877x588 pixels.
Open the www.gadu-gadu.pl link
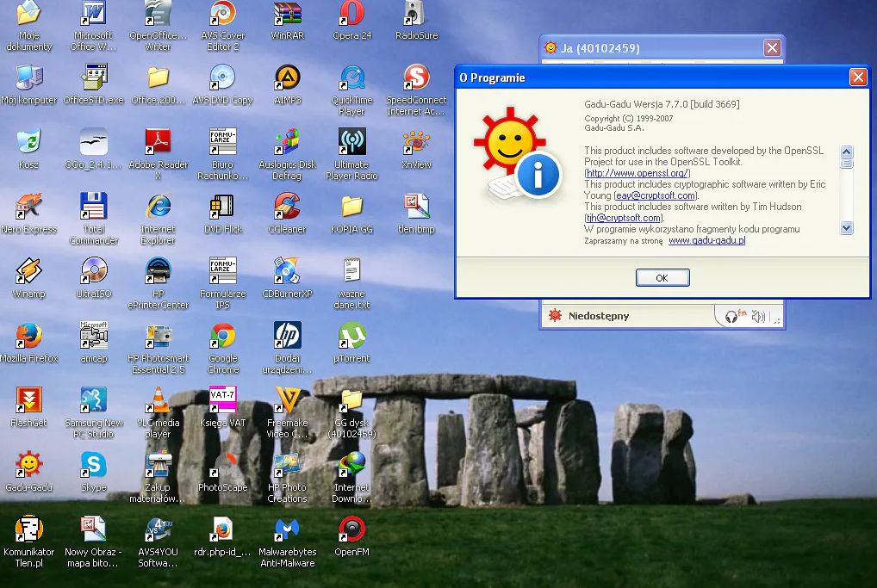tap(707, 240)
